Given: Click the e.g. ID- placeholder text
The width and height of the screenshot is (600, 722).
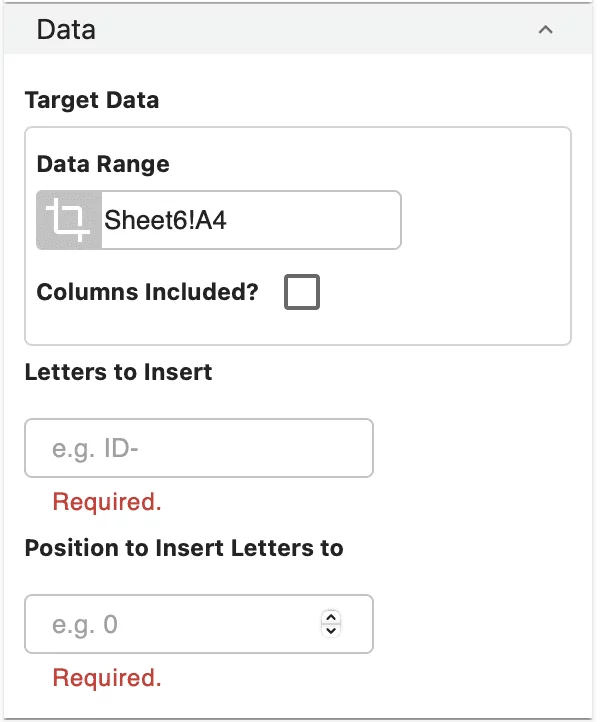Looking at the screenshot, I should (x=95, y=449).
